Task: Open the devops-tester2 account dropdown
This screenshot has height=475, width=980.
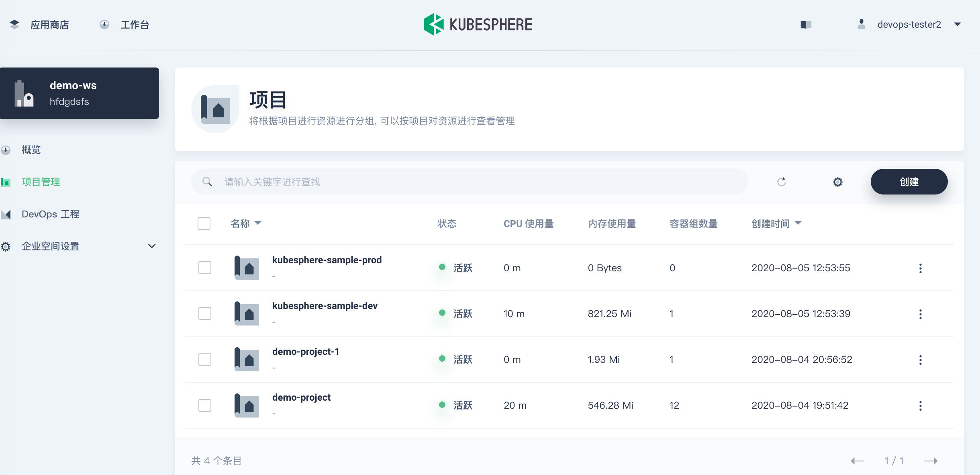Action: pyautogui.click(x=958, y=25)
